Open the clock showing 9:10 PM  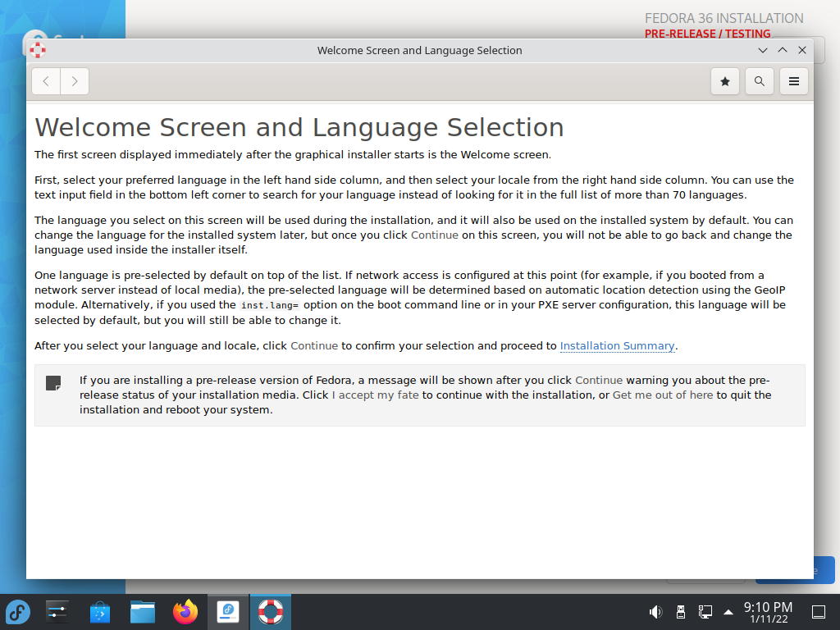[768, 612]
